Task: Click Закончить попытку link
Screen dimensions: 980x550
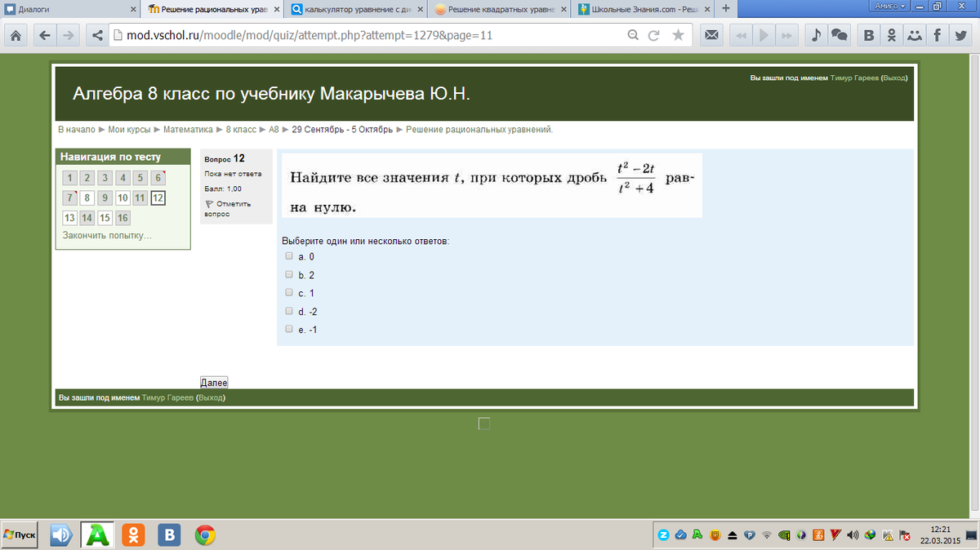Action: click(107, 236)
